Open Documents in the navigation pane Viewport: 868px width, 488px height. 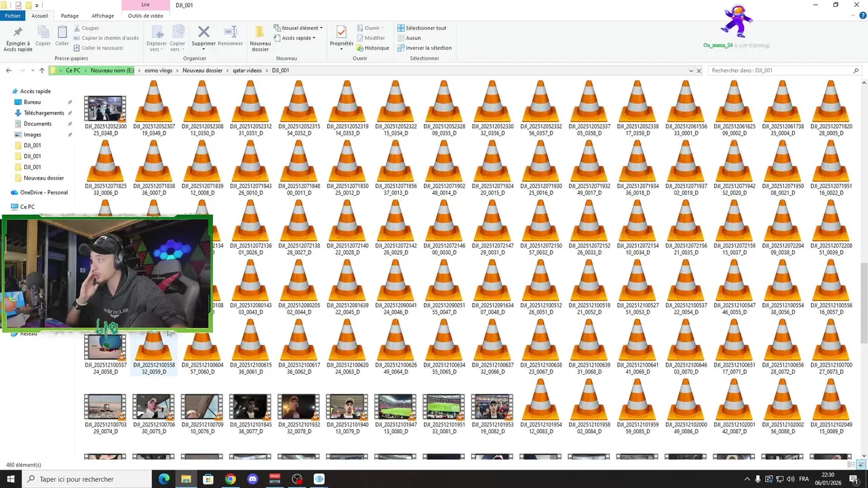37,124
